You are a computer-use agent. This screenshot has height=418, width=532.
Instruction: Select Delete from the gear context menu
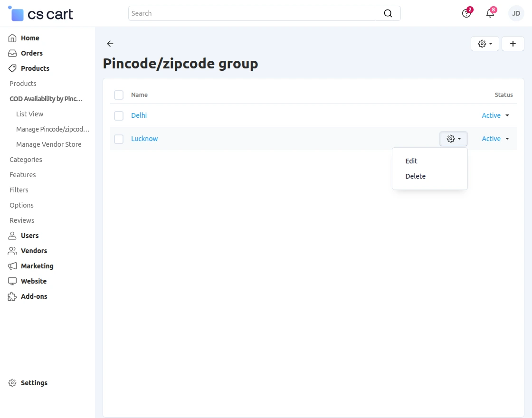pyautogui.click(x=415, y=176)
